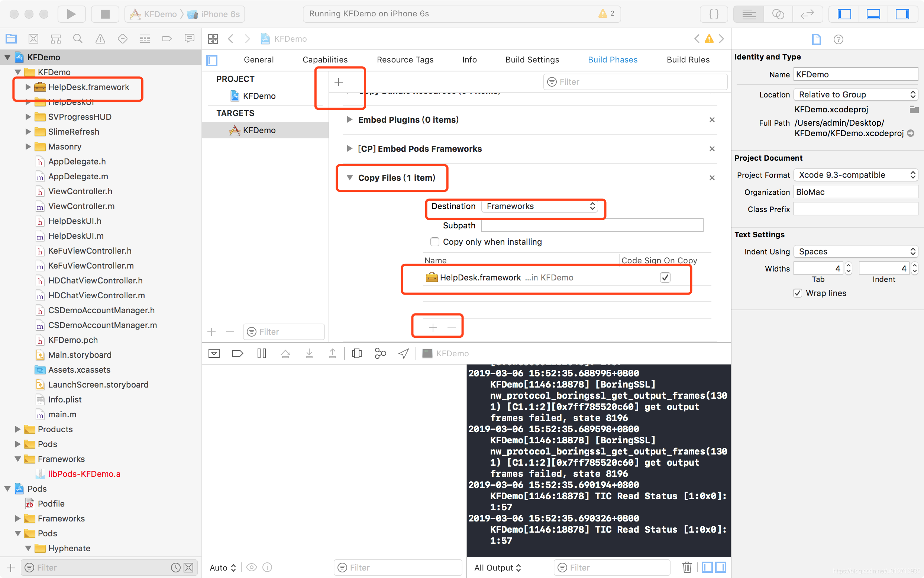Open the Project Format dropdown

point(855,175)
